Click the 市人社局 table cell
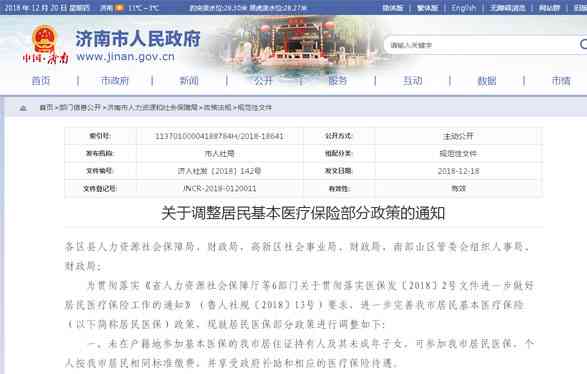Screen dimensions: 587x374 (219, 153)
